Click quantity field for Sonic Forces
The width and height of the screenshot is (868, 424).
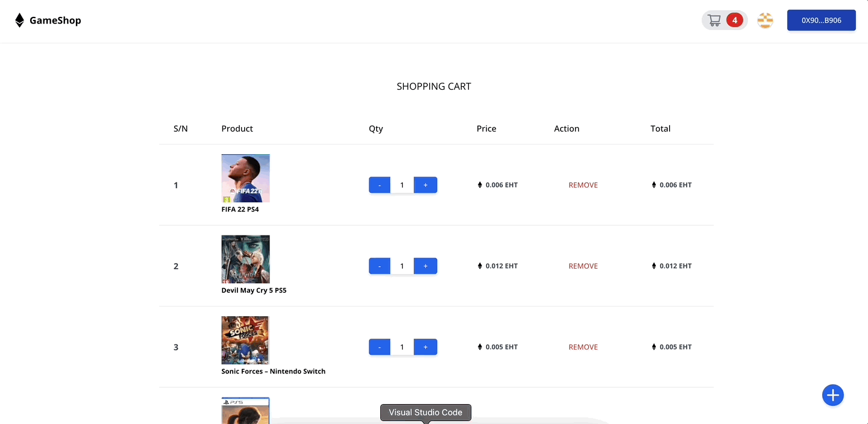(x=402, y=347)
